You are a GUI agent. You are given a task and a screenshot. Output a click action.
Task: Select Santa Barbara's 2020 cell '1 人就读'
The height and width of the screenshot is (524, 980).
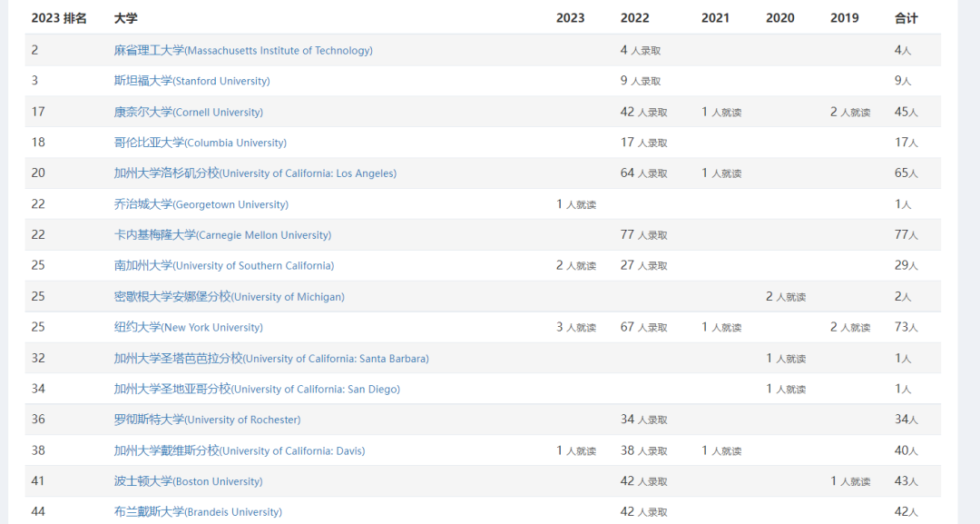786,359
